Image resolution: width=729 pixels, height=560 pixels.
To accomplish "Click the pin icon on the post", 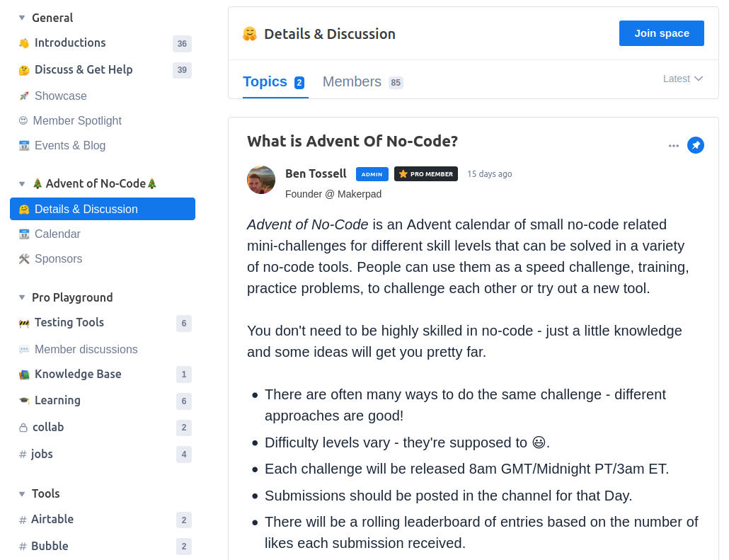I will (696, 145).
